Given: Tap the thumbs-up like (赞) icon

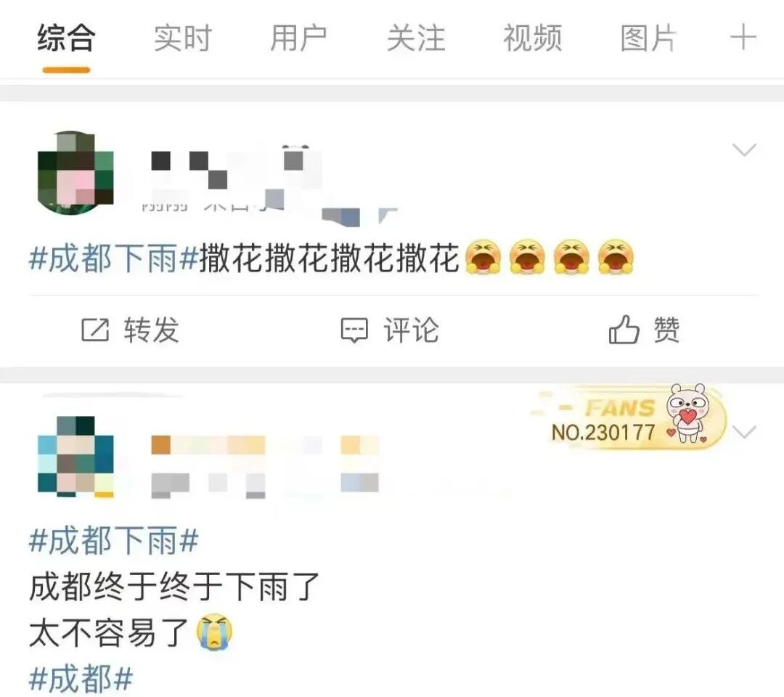Looking at the screenshot, I should (624, 330).
